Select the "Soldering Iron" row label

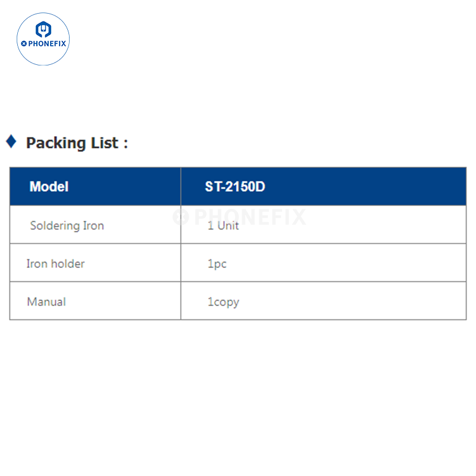[x=67, y=226]
